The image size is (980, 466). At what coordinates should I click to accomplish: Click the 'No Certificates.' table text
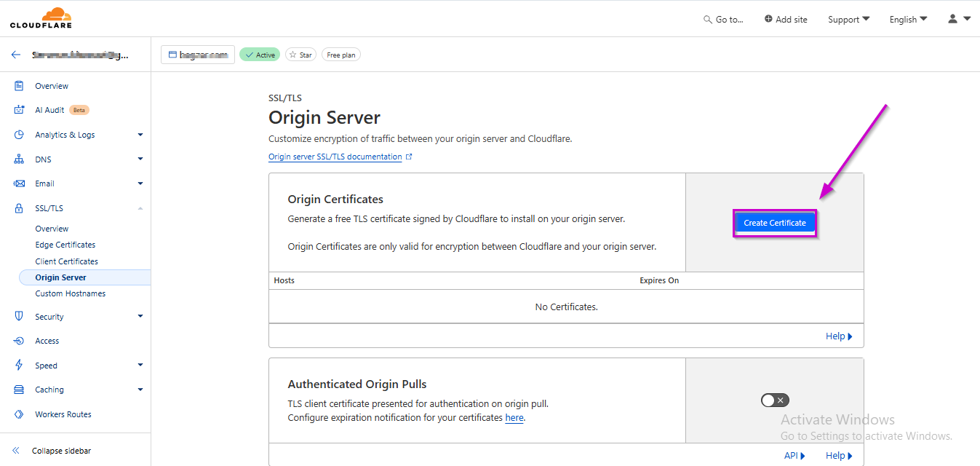(x=566, y=307)
